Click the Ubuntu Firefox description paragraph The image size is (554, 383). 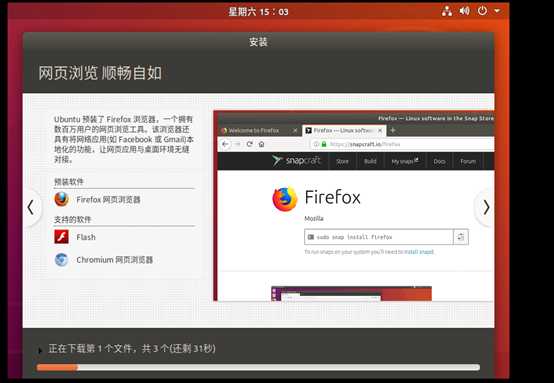[x=124, y=139]
